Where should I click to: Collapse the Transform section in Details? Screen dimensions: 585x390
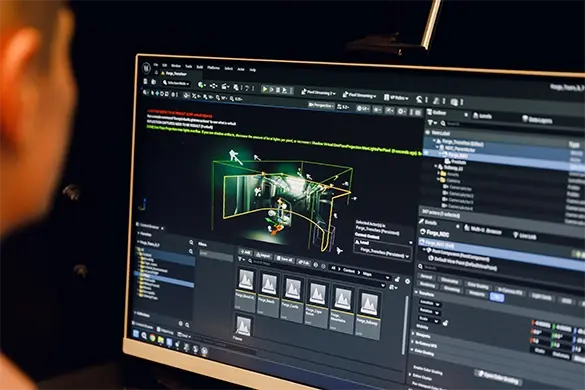click(417, 293)
